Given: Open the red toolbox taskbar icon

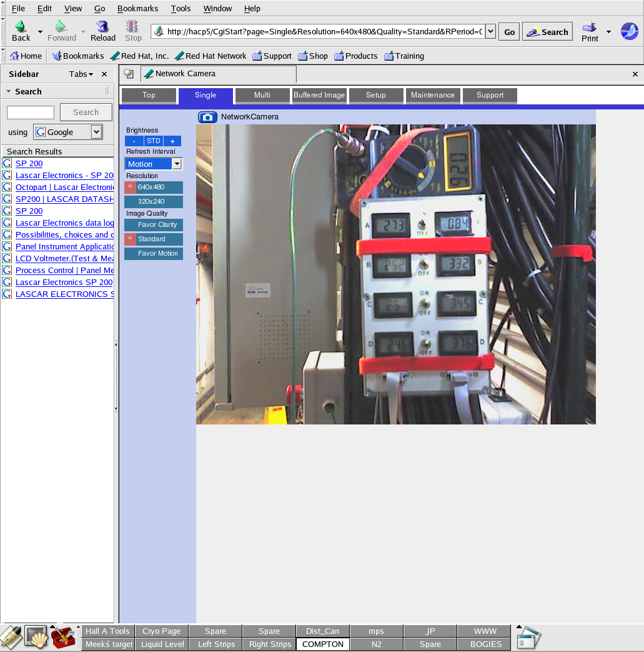Looking at the screenshot, I should (62, 638).
